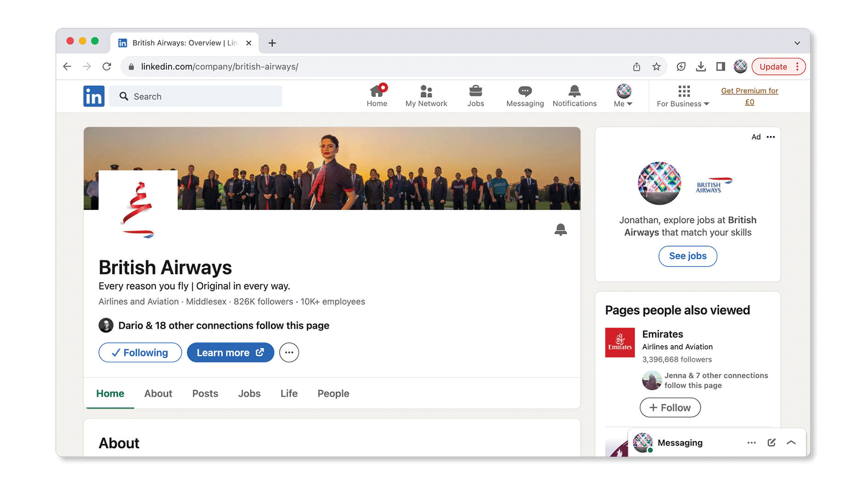The width and height of the screenshot is (868, 488).
Task: Switch to the Life tab
Action: (289, 393)
